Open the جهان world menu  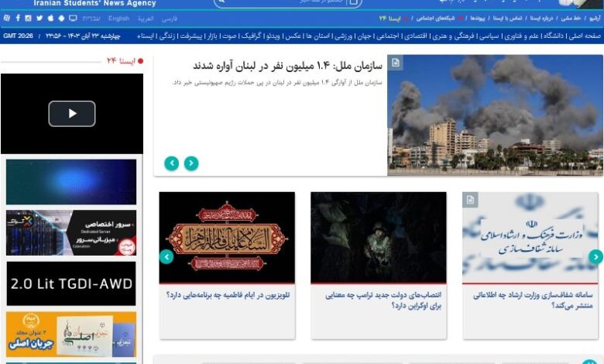point(364,36)
